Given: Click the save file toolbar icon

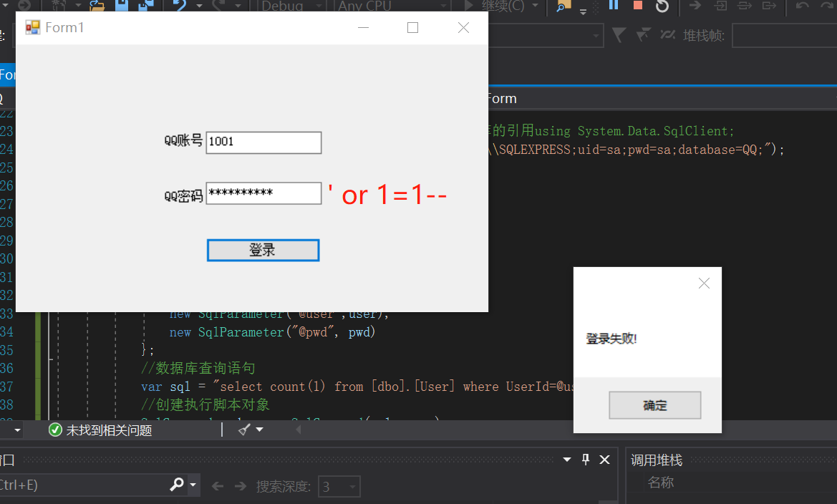Looking at the screenshot, I should pos(122,6).
